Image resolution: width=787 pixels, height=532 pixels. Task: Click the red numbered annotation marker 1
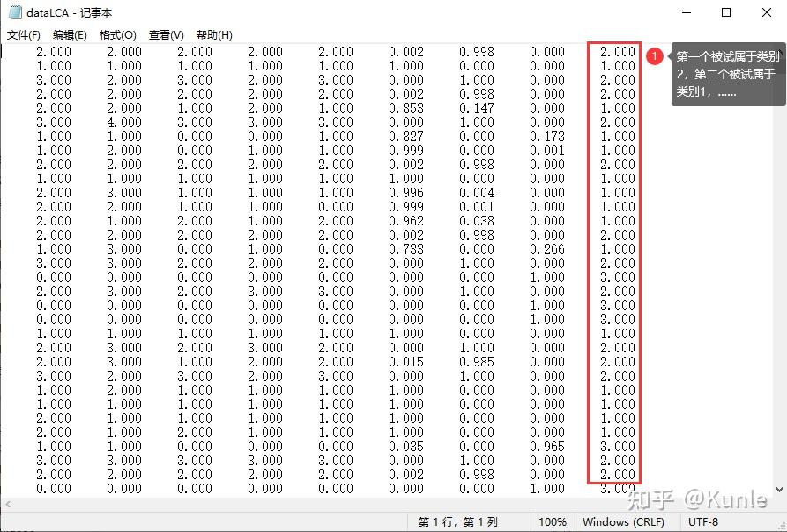pyautogui.click(x=654, y=55)
